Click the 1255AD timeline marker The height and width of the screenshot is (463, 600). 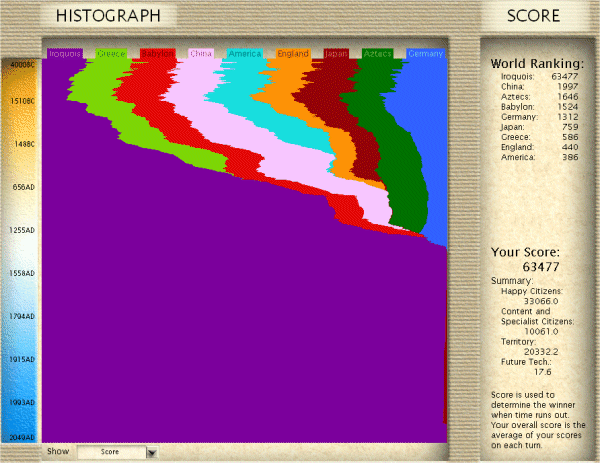(x=22, y=230)
